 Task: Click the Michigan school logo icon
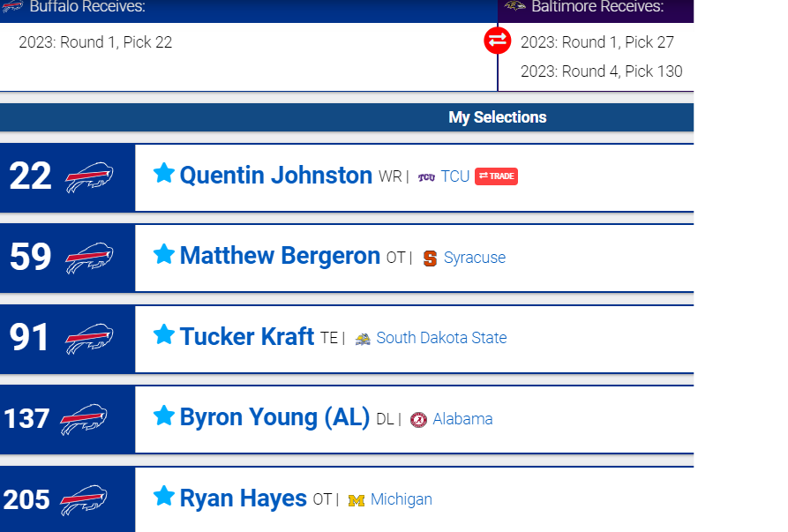point(356,500)
